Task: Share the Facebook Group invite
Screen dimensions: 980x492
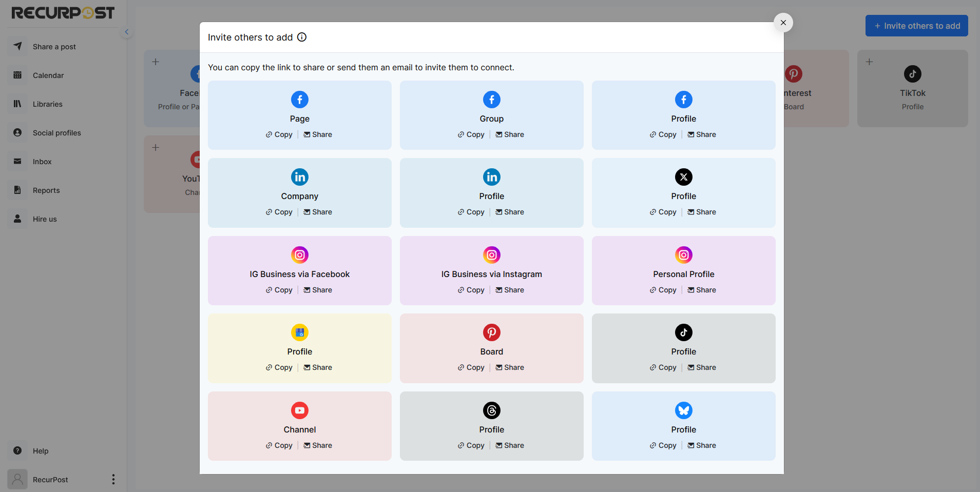Action: pos(510,134)
